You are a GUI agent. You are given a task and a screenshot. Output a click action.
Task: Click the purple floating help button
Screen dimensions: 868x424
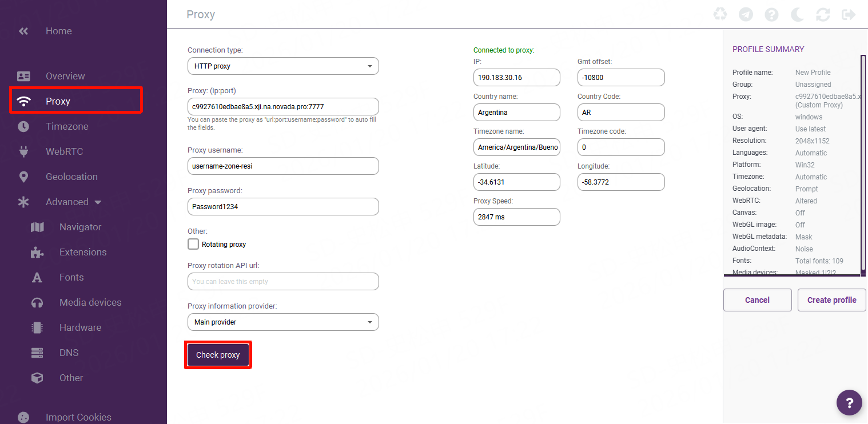849,402
